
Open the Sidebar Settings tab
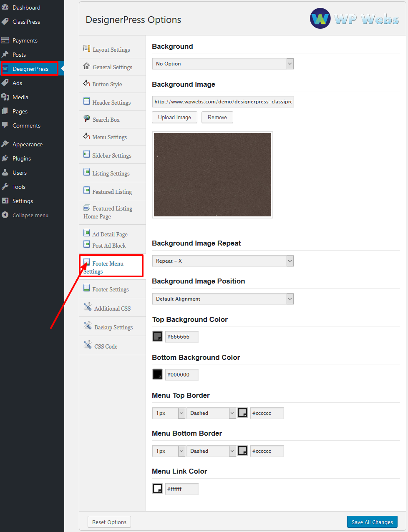tap(112, 155)
